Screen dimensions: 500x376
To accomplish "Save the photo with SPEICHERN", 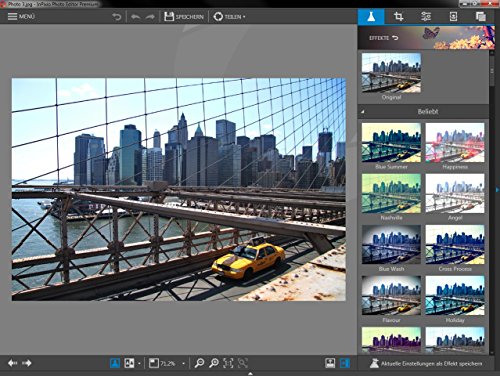I will [x=184, y=17].
